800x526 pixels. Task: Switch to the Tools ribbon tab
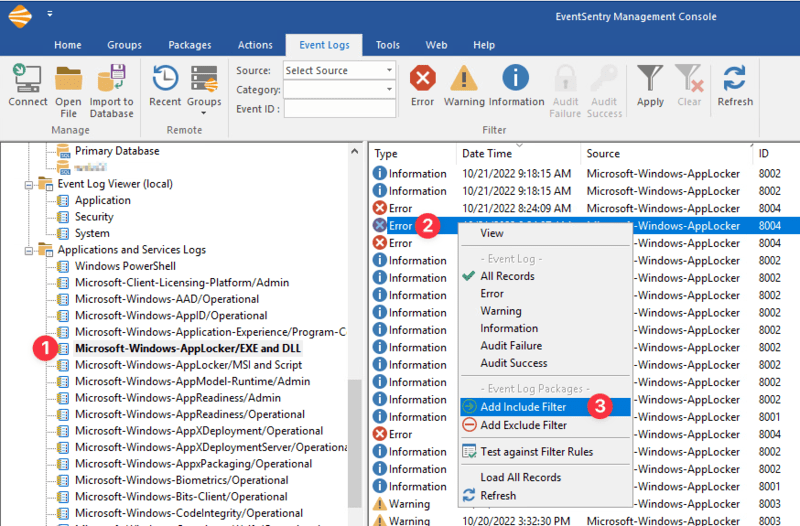point(388,45)
